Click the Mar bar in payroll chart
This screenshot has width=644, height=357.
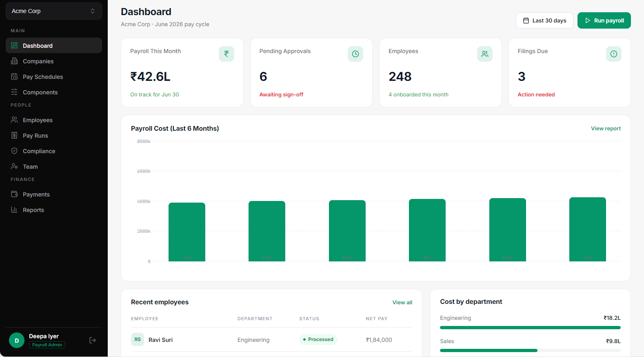[347, 231]
